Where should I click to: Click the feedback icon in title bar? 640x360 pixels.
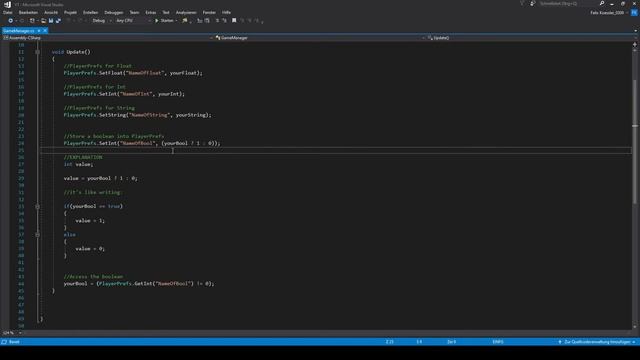point(532,4)
